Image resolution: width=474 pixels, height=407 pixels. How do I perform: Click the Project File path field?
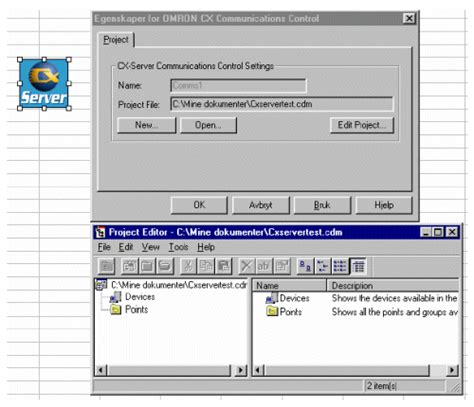point(282,104)
